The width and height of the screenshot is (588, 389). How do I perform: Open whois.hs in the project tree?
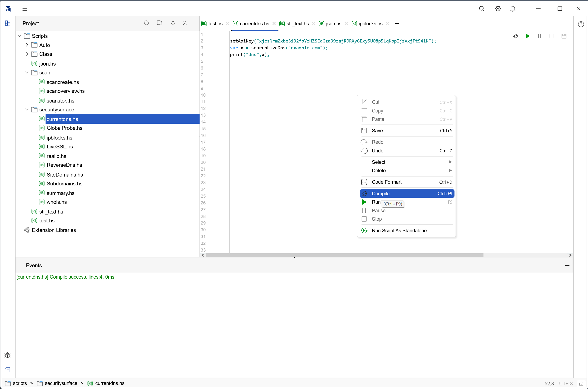(57, 202)
